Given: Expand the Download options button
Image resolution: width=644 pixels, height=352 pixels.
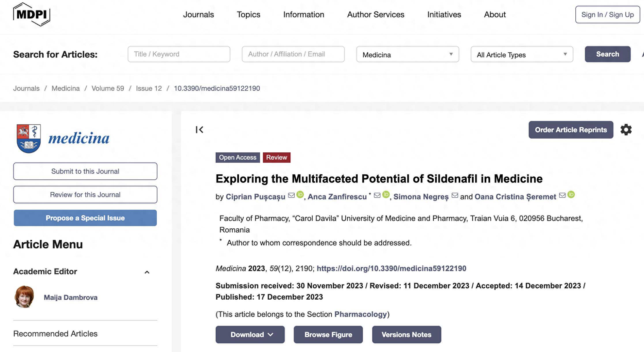Looking at the screenshot, I should [250, 334].
